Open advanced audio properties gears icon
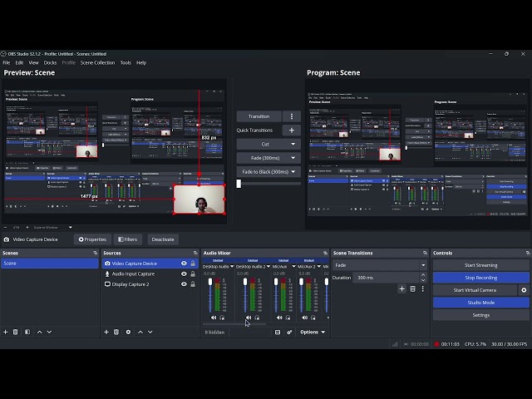The width and height of the screenshot is (532, 399). (x=289, y=332)
